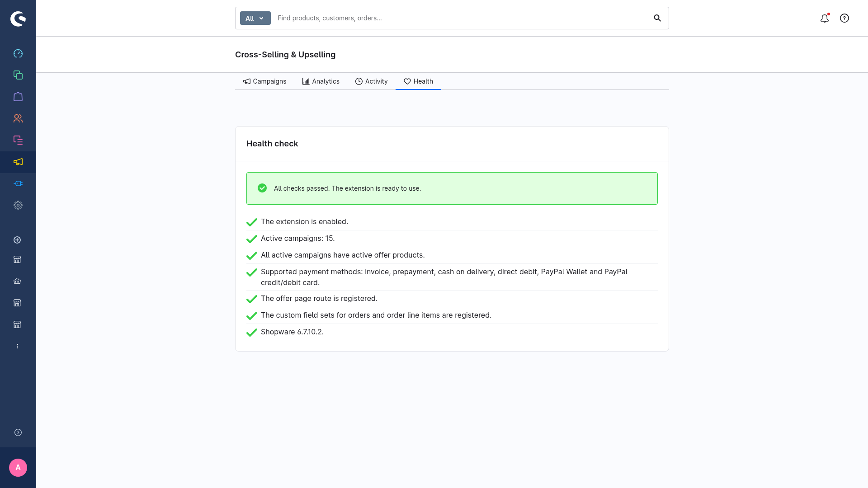Open the basket sales channel icon
The image size is (868, 488).
point(17,281)
